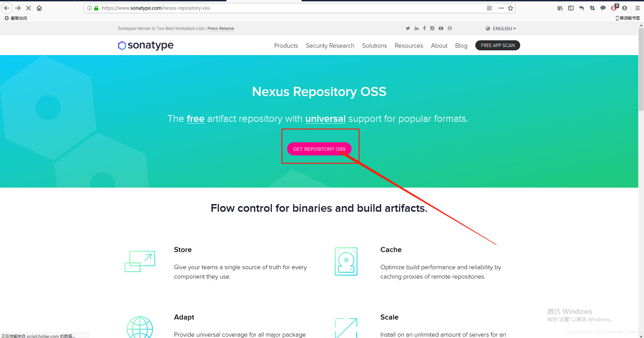This screenshot has height=338, width=644.
Task: Open the browser home page
Action: (x=39, y=8)
